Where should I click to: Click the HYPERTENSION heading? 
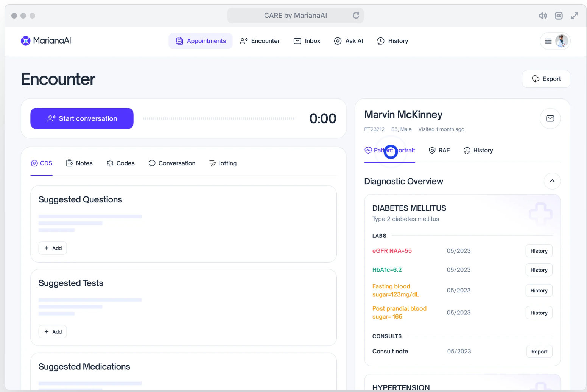point(401,387)
